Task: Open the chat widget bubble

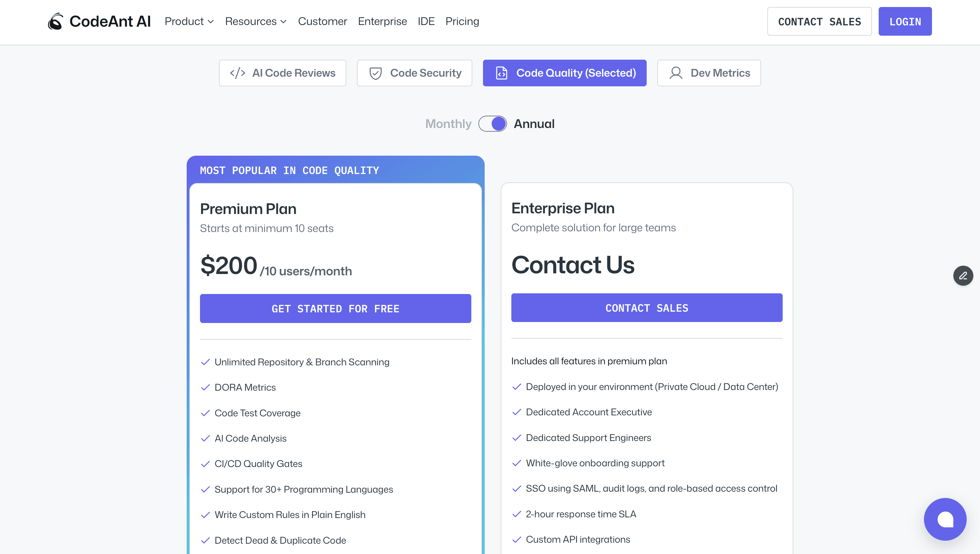Action: [945, 519]
